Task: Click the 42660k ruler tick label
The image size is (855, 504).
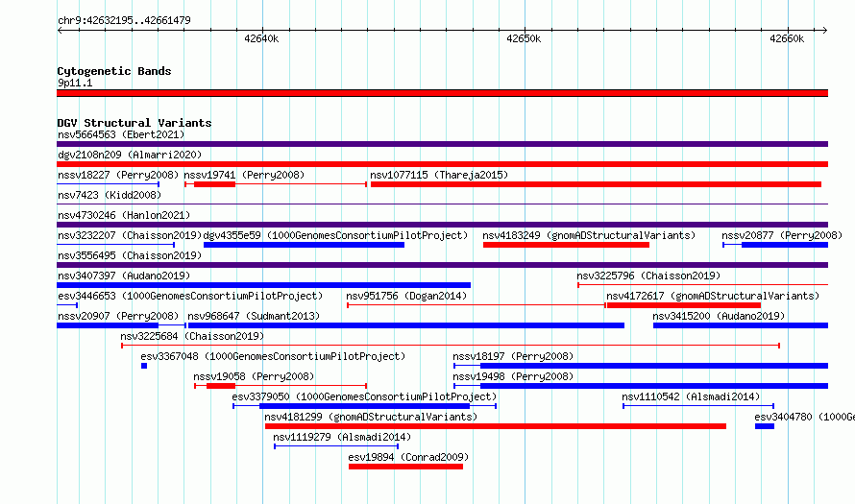Action: point(787,38)
